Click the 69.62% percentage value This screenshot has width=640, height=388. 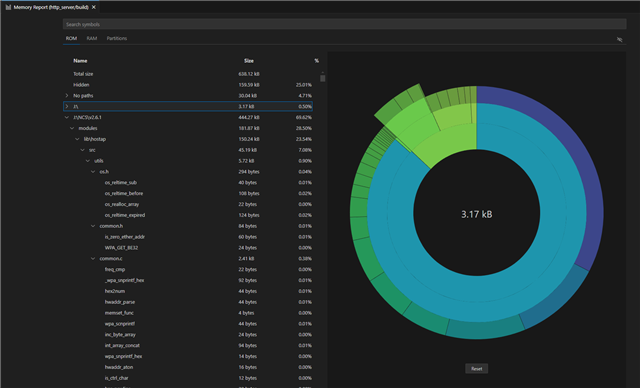(304, 118)
